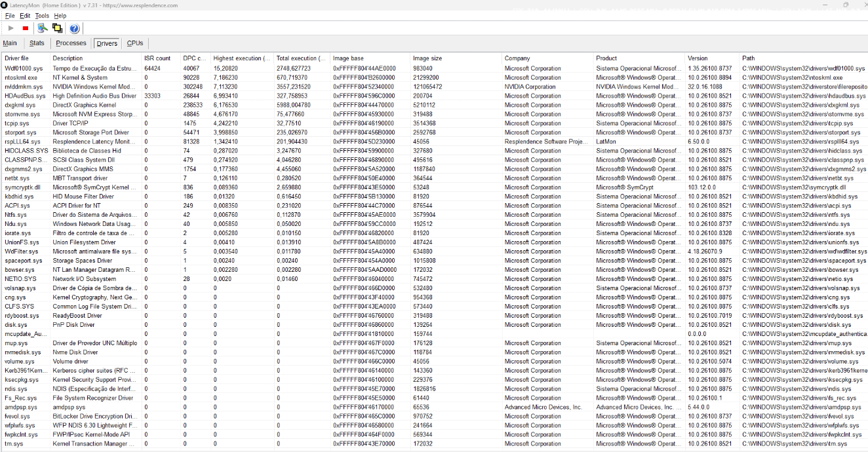The image size is (868, 452).
Task: Select the storport.sys driver row
Action: pyautogui.click(x=434, y=132)
